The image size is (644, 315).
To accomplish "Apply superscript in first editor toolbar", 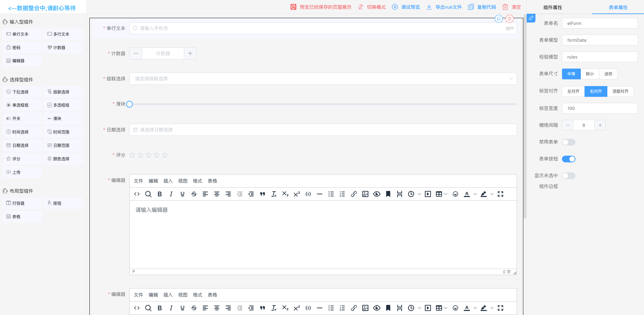I will 297,194.
